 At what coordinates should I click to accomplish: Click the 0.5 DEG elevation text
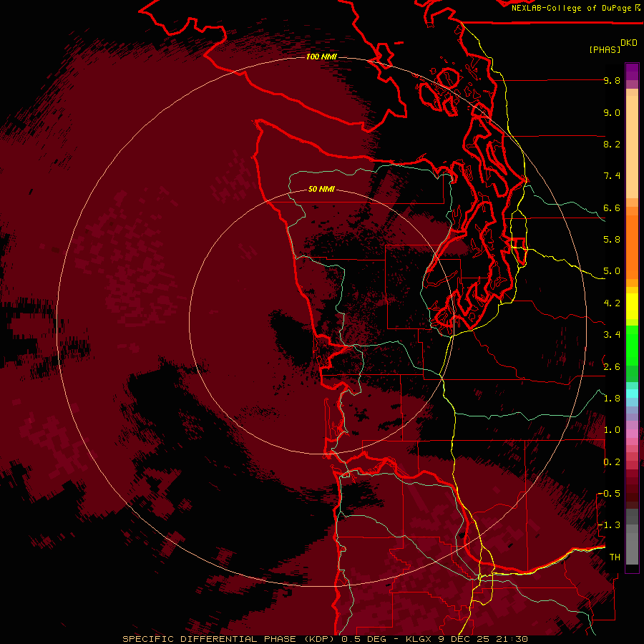363,639
